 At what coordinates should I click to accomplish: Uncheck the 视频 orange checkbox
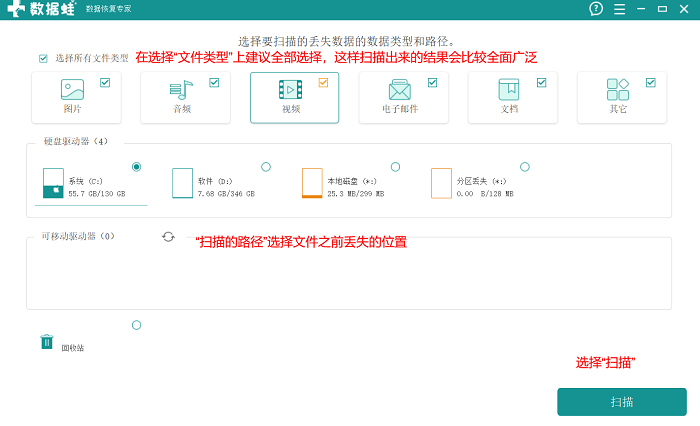323,83
